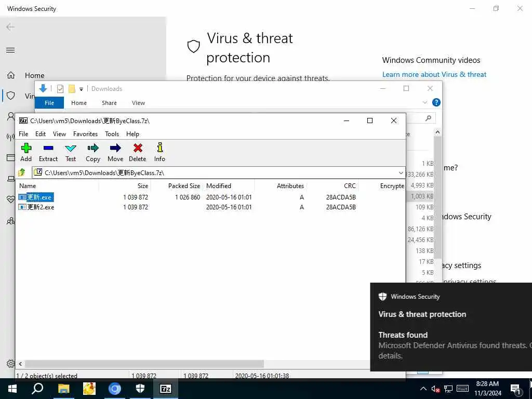The height and width of the screenshot is (399, 532).
Task: Open the Favorites menu
Action: pos(86,134)
